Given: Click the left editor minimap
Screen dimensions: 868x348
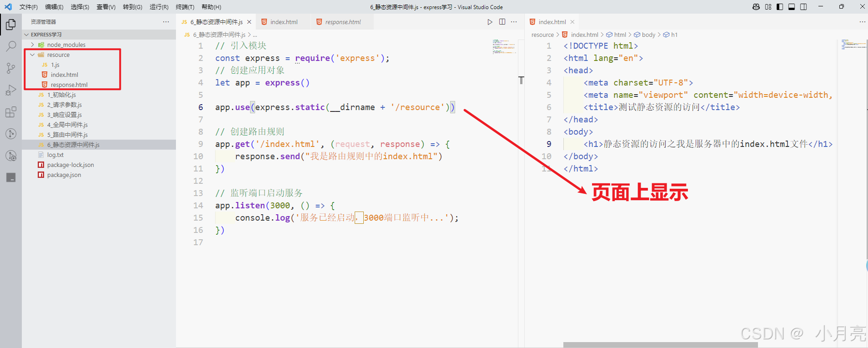Looking at the screenshot, I should 504,46.
